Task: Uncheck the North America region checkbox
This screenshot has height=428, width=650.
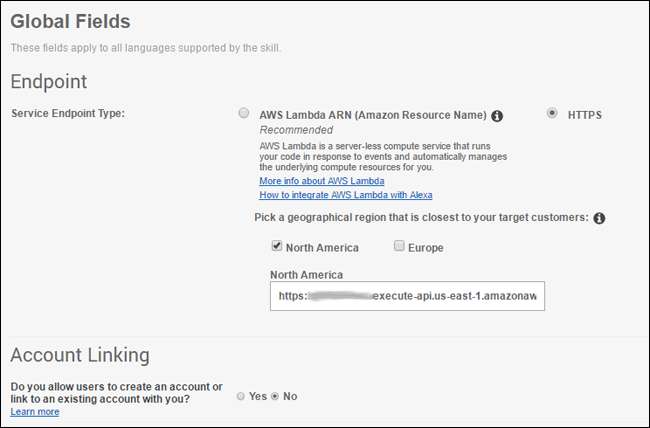Action: pos(277,246)
